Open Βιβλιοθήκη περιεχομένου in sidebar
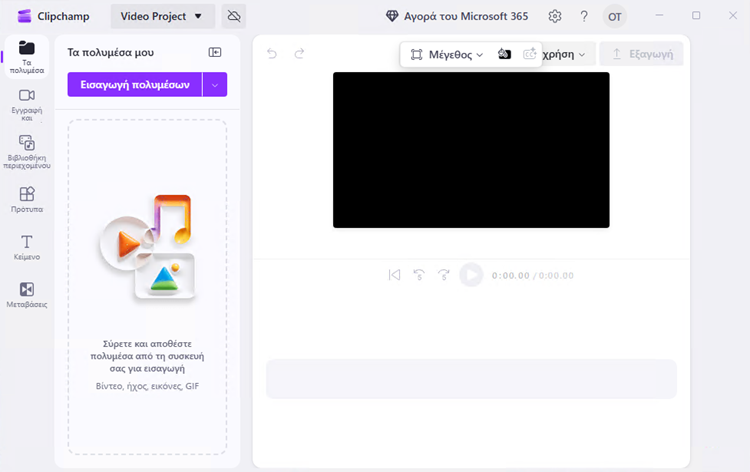Viewport: 750px width, 472px height. tap(27, 151)
